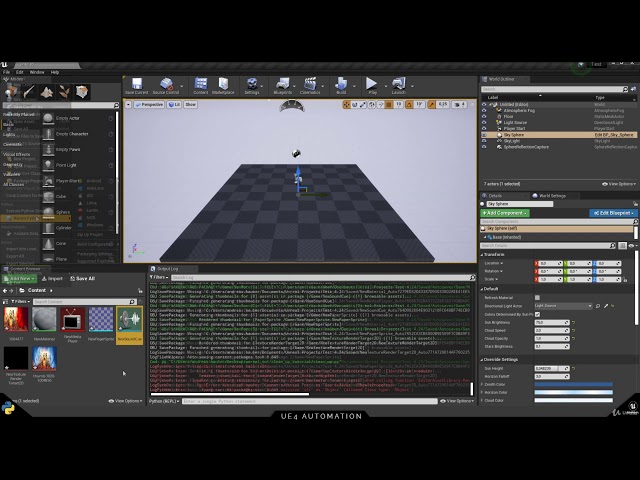The image size is (640, 480).
Task: Select the scale gizmo tool in viewport
Action: tap(363, 105)
